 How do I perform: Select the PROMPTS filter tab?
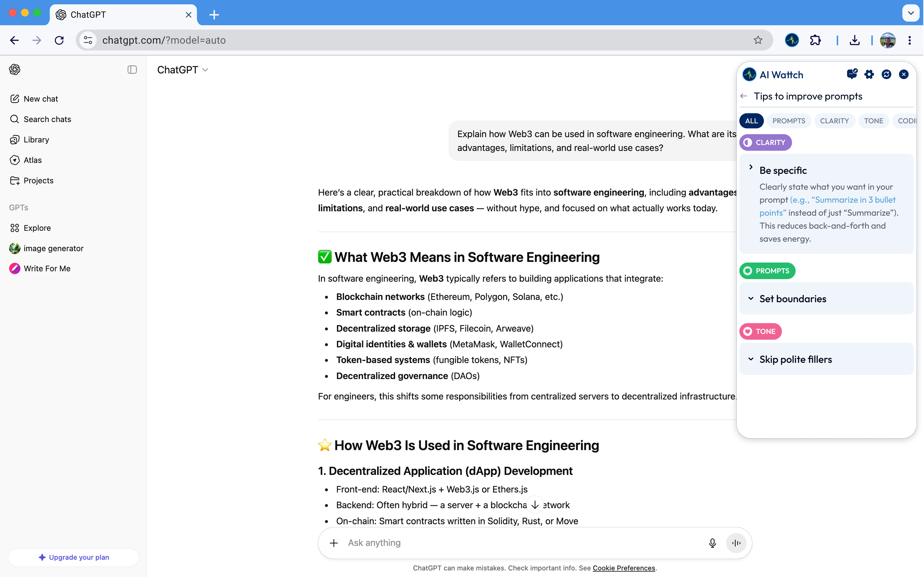(x=788, y=121)
